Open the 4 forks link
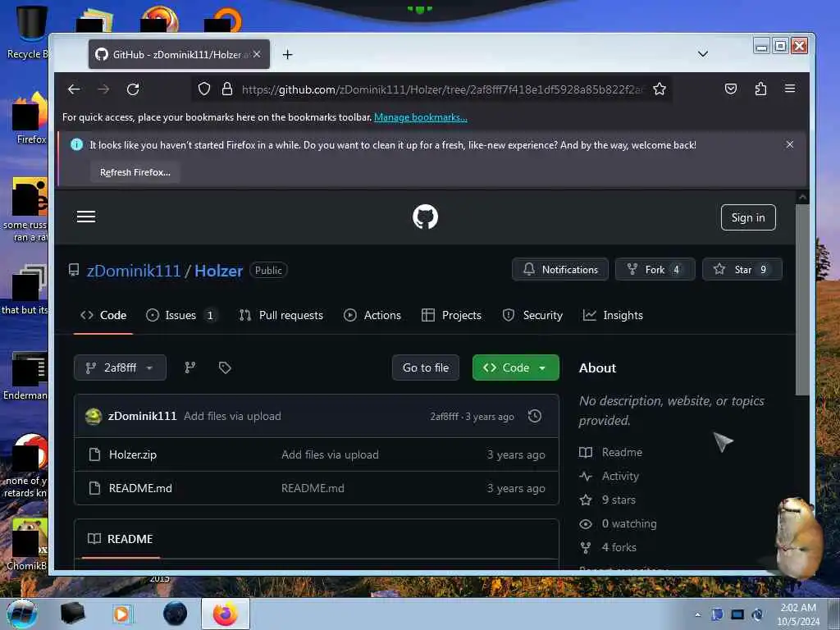This screenshot has width=840, height=630. (x=619, y=547)
